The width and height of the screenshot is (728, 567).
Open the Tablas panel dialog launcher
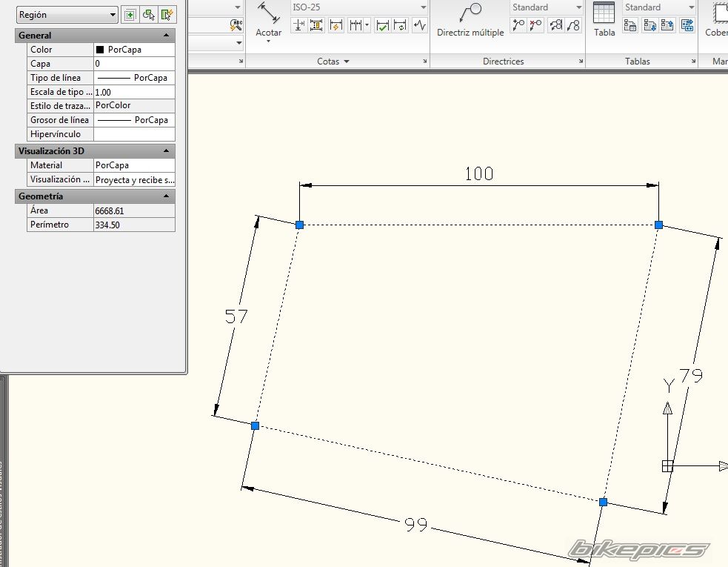(x=692, y=62)
